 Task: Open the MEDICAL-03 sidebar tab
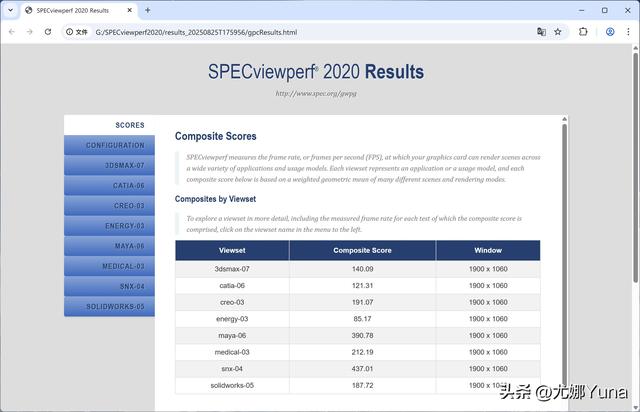tap(109, 266)
